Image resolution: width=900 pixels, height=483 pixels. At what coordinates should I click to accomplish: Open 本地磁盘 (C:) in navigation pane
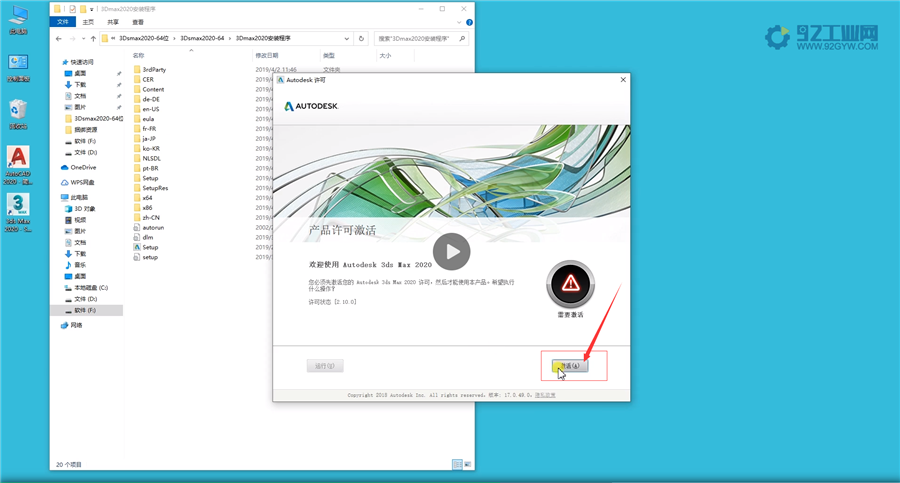pos(86,288)
